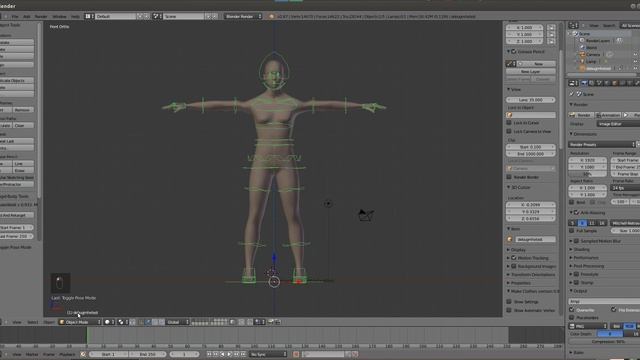Open 3D viewport View menu
Viewport: 640px width, 360px height.
pyautogui.click(x=17, y=322)
